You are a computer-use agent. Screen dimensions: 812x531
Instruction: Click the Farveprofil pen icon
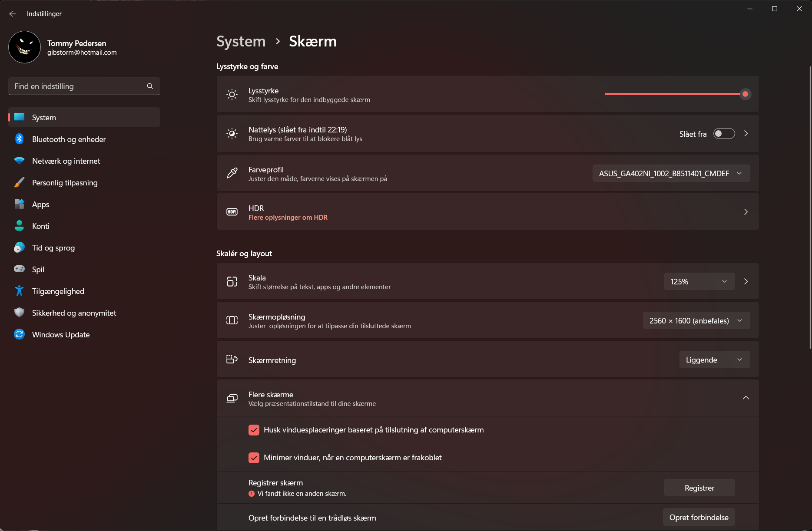tap(232, 173)
